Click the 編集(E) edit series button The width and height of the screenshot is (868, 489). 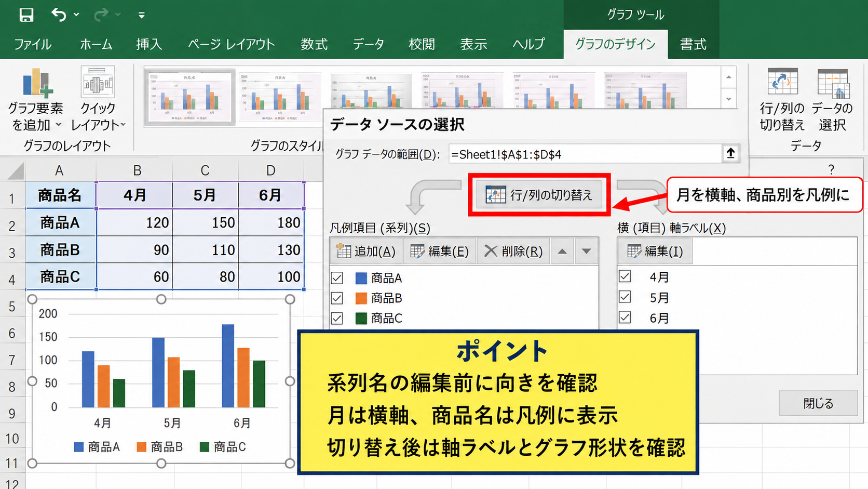tap(439, 252)
